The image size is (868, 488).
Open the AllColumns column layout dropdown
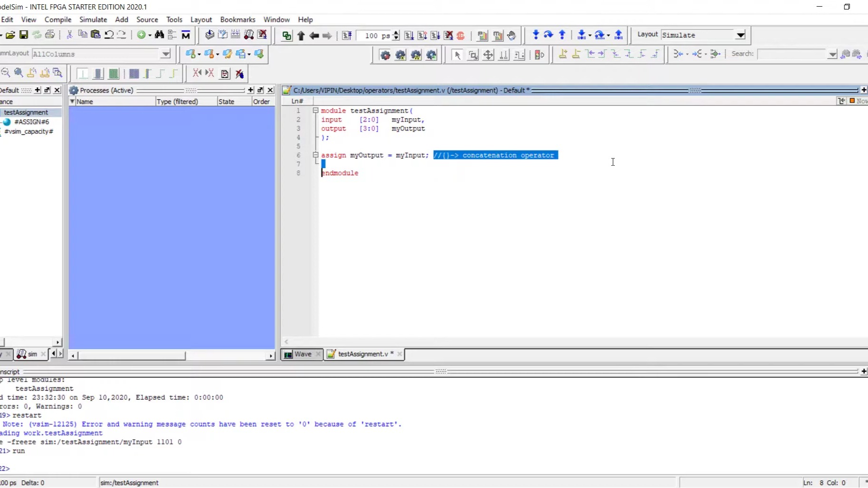point(165,54)
